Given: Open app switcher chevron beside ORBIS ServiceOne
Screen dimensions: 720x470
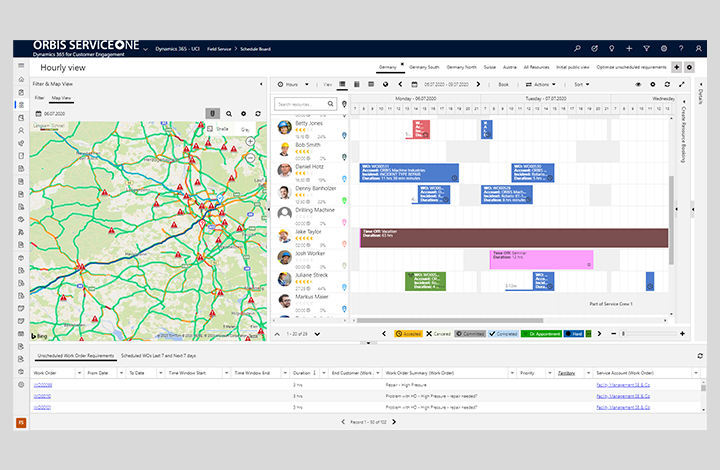Looking at the screenshot, I should [146, 49].
